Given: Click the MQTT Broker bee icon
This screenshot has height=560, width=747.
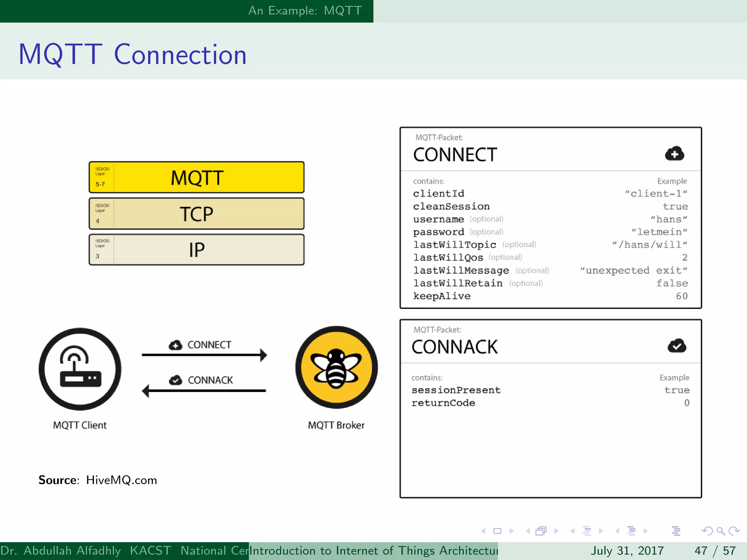Looking at the screenshot, I should click(336, 367).
